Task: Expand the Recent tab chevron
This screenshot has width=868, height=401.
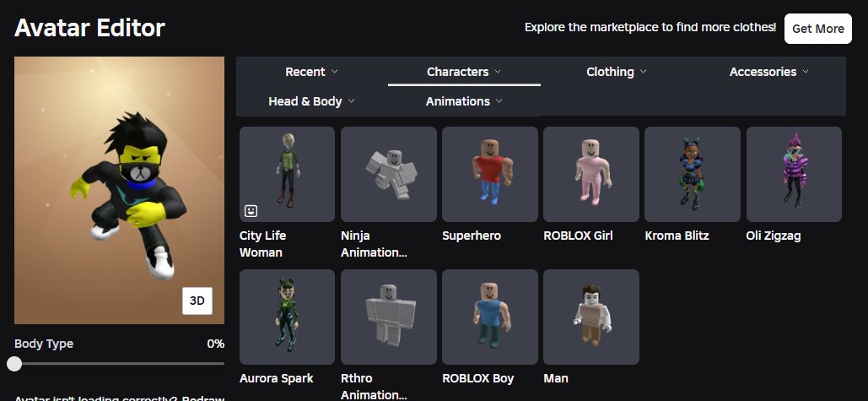Action: pyautogui.click(x=334, y=72)
